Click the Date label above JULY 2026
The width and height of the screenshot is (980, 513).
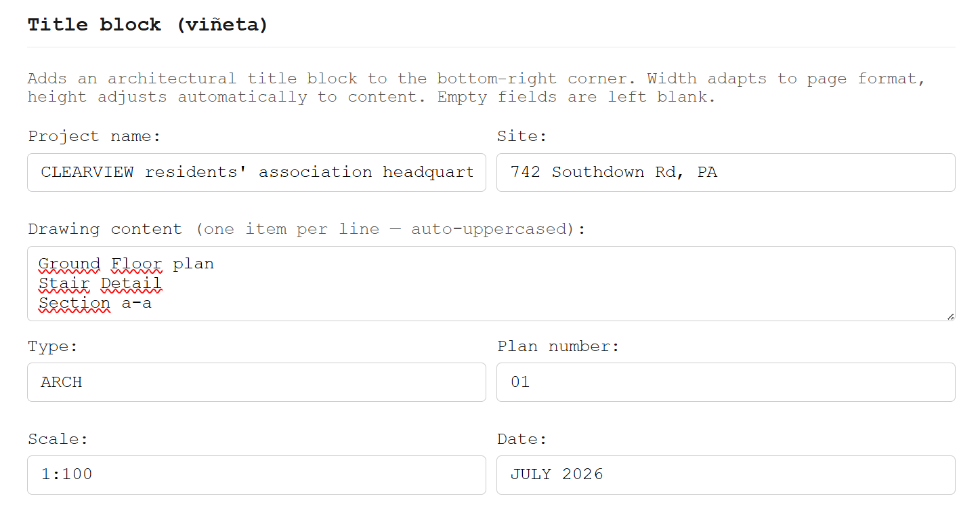(521, 439)
